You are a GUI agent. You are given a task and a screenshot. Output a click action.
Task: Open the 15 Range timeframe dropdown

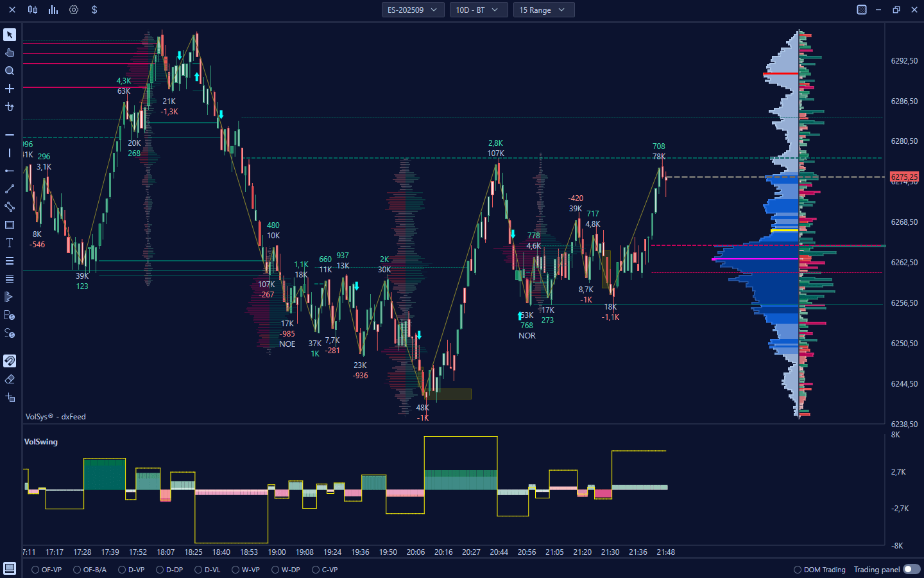543,10
